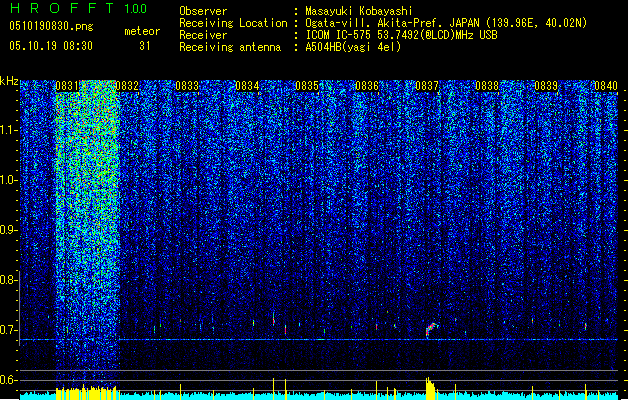629x400 pixels.
Task: Click the 0834 time marker
Action: tap(247, 86)
